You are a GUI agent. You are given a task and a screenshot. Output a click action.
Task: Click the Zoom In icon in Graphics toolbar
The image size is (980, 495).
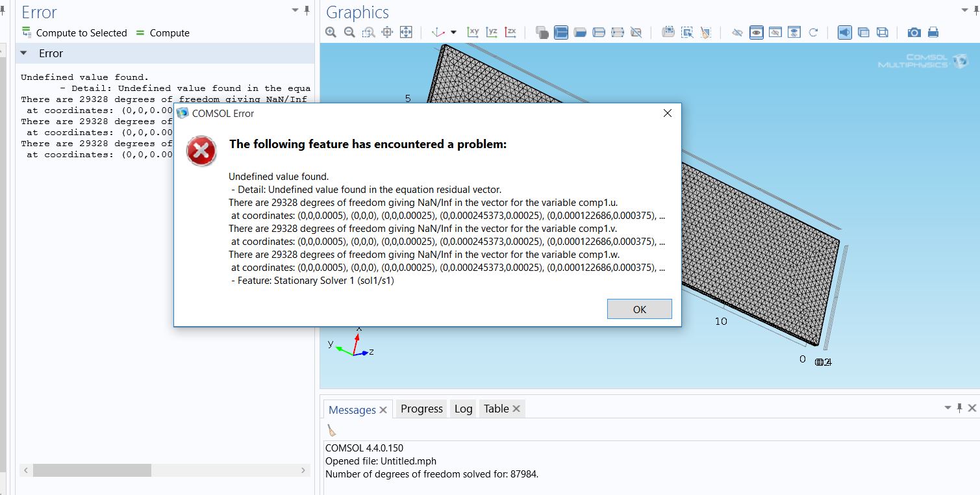pos(331,32)
